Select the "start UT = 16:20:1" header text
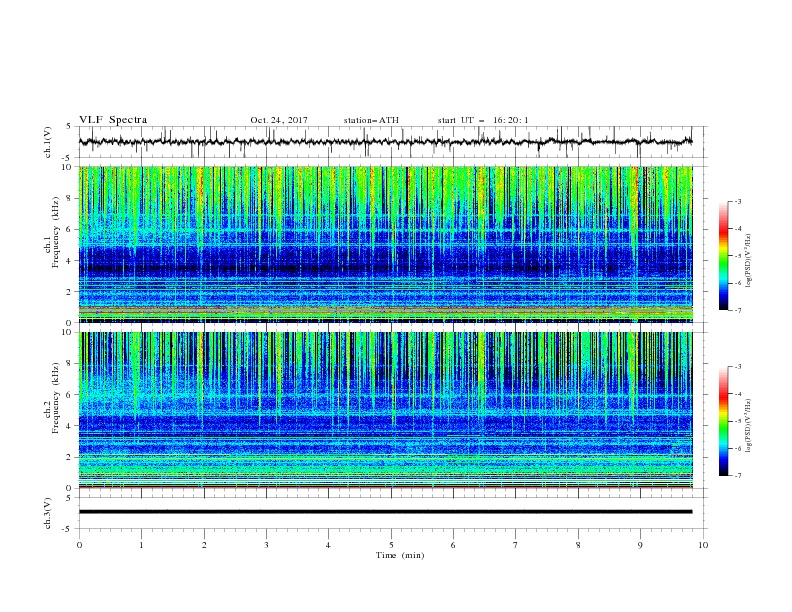Viewport: 792px width, 612px height. click(x=483, y=120)
